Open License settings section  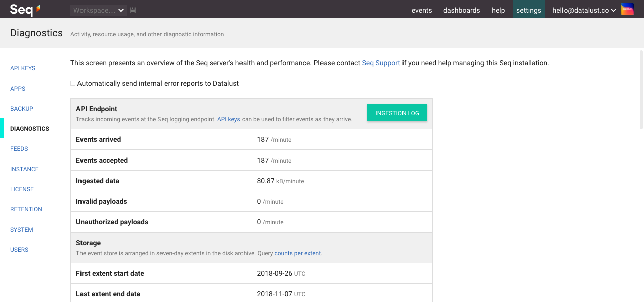(x=22, y=189)
